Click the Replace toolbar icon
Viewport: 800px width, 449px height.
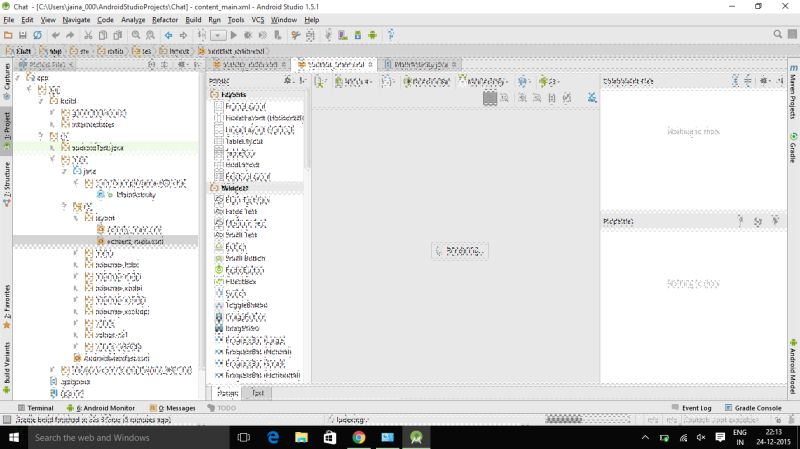[x=150, y=35]
